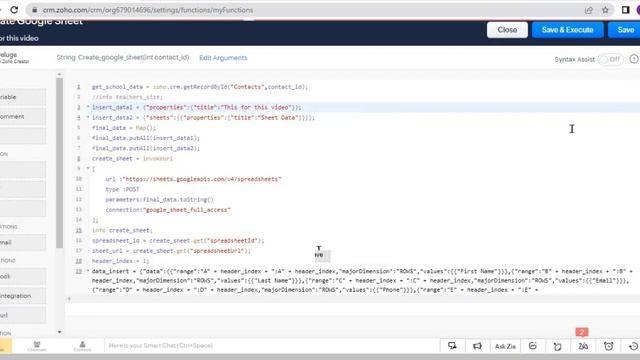Open the Edit Arguments link
Image resolution: width=640 pixels, height=360 pixels.
(x=223, y=58)
